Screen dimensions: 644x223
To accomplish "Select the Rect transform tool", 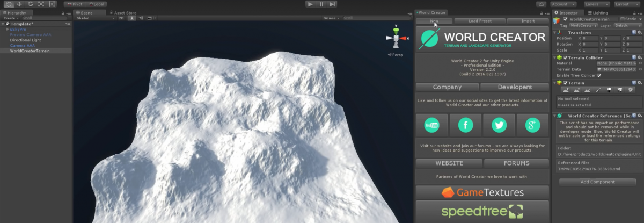I will click(x=52, y=4).
